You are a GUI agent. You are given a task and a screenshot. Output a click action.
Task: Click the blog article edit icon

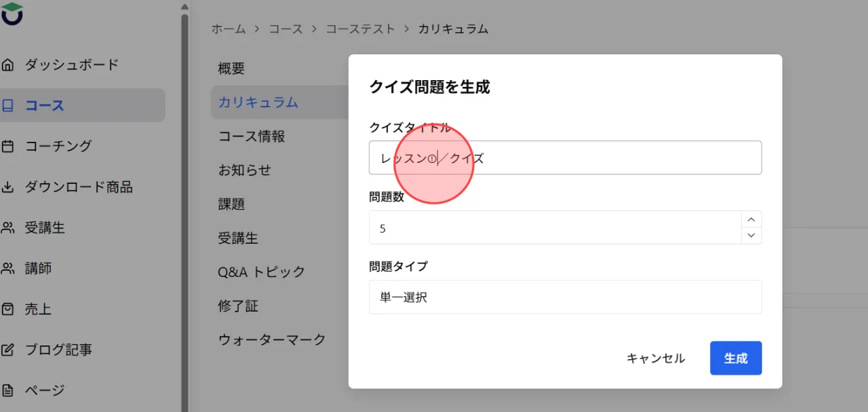click(8, 350)
